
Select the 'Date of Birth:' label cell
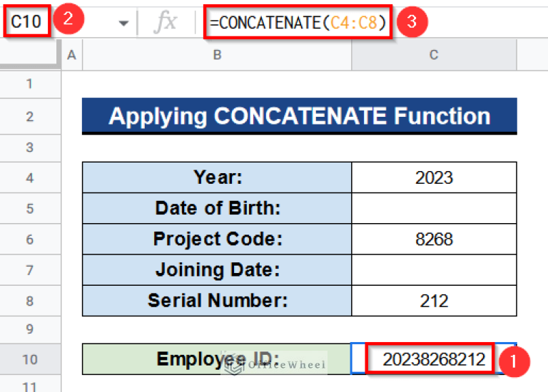(217, 208)
